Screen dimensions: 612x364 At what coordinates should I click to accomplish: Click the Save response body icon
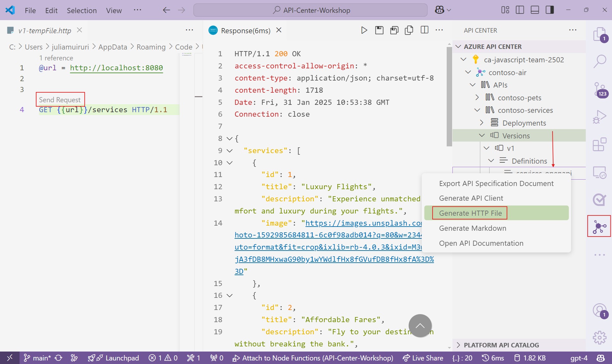[x=394, y=30]
